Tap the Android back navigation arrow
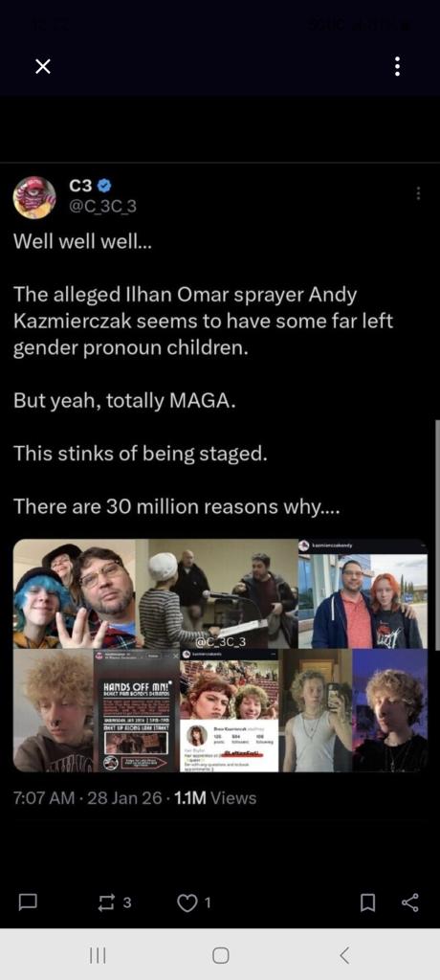This screenshot has height=980, width=440. click(343, 955)
